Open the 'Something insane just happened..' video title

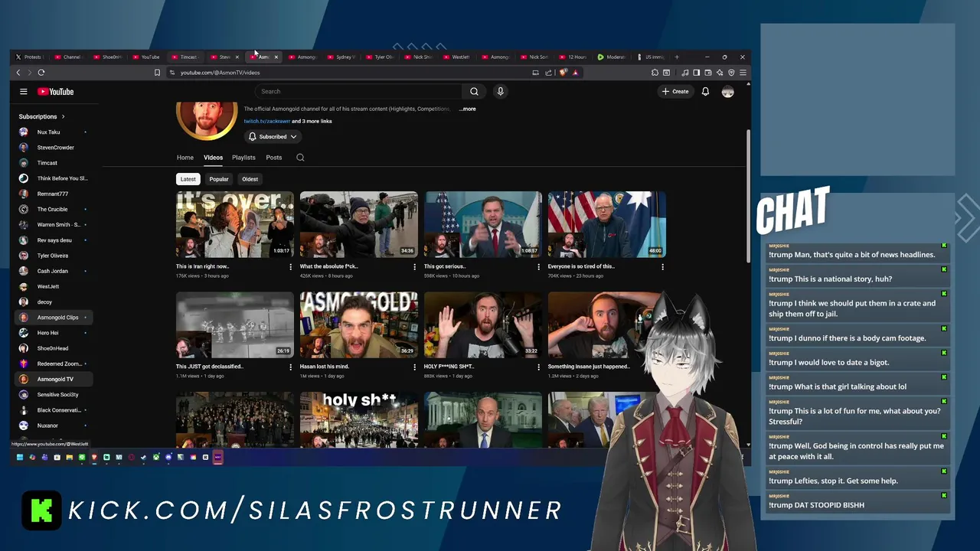pos(589,367)
